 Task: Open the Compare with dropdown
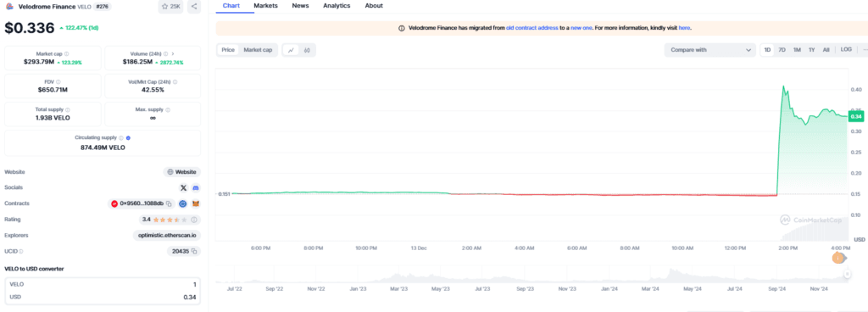tap(710, 50)
